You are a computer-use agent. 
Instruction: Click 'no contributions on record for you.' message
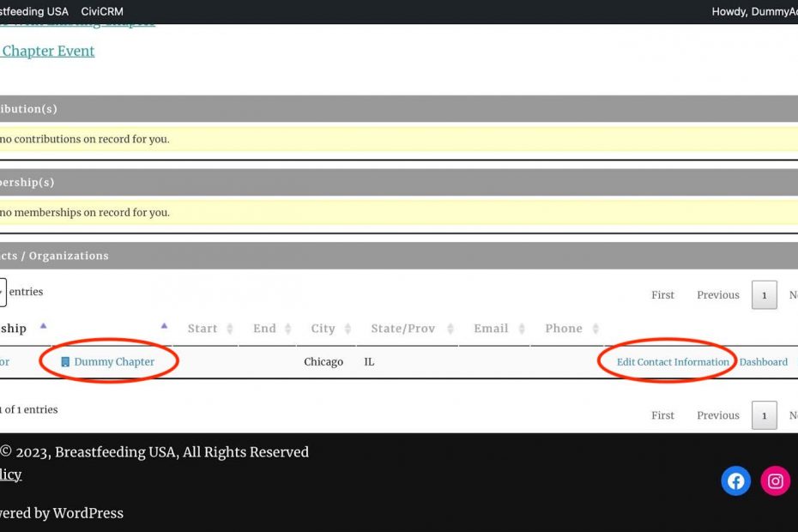(84, 139)
